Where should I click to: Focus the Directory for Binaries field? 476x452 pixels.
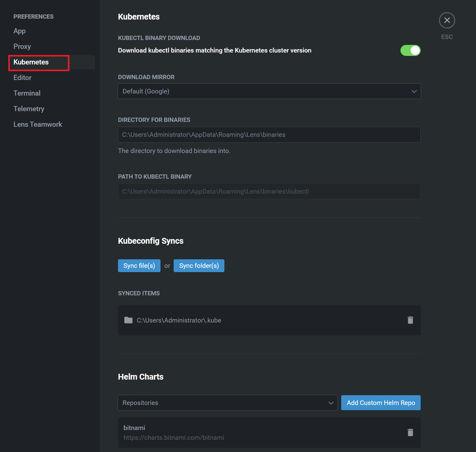click(269, 135)
